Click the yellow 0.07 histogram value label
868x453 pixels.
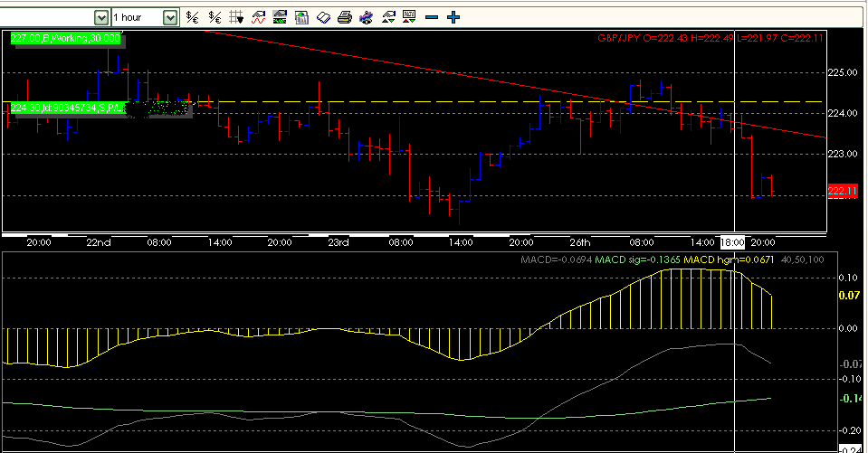pos(850,296)
